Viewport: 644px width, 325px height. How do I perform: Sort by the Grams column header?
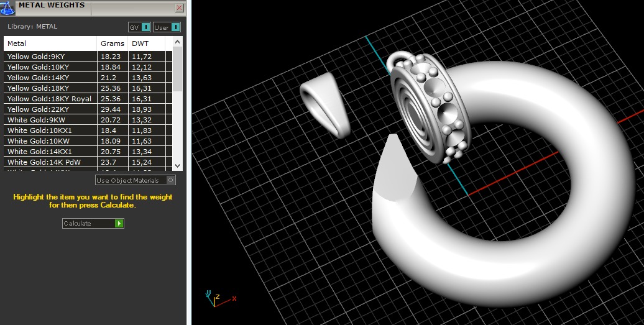click(113, 43)
